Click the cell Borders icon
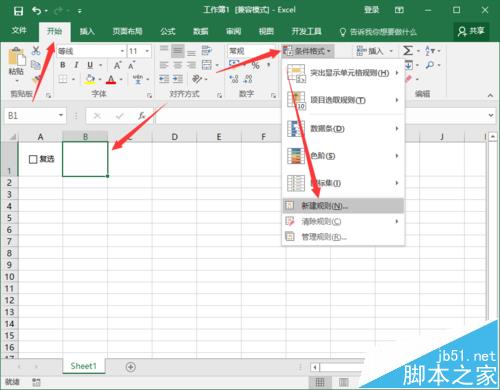Image resolution: width=500 pixels, height=390 pixels. (63, 79)
